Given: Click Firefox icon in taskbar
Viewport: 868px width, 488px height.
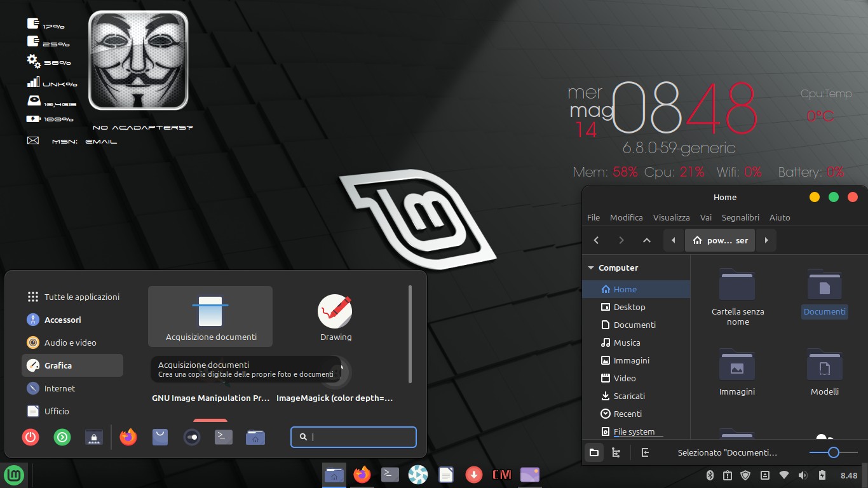Looking at the screenshot, I should tap(362, 475).
